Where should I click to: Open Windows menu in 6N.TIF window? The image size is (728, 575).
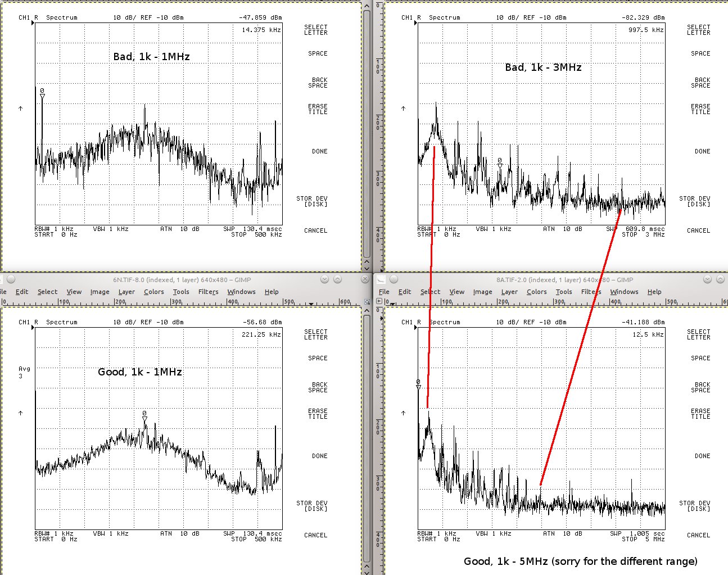click(241, 292)
